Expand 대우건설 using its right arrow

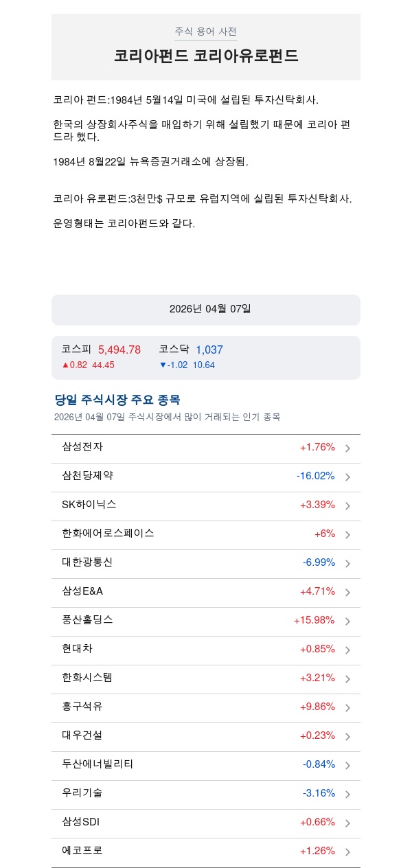(x=347, y=737)
